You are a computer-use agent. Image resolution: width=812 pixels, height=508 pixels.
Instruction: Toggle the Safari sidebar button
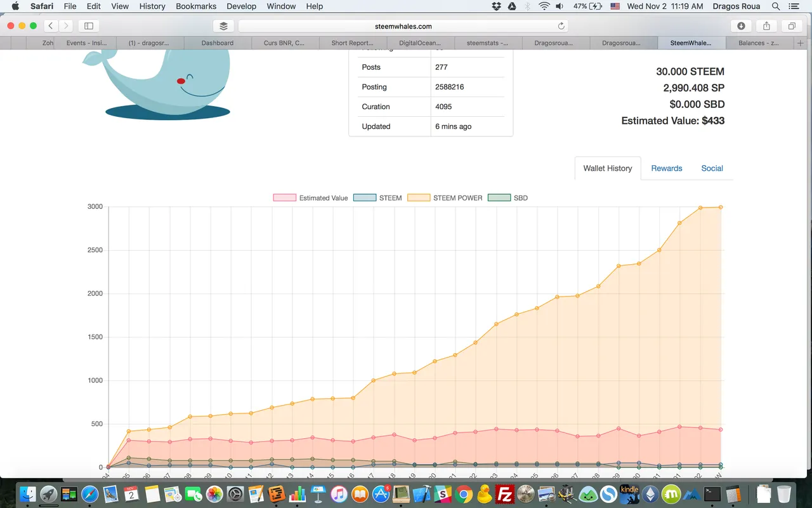pos(89,26)
